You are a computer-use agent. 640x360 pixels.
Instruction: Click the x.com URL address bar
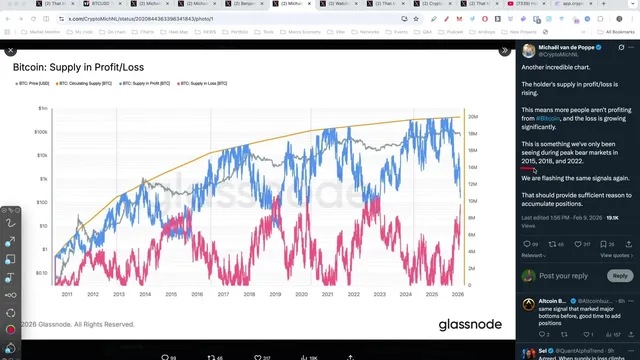click(x=231, y=19)
